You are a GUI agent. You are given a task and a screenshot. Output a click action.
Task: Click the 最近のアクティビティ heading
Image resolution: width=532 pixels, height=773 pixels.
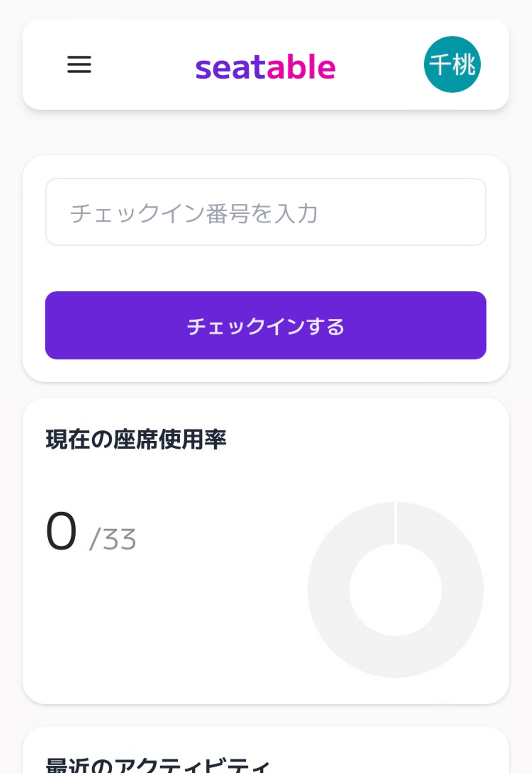coord(158,765)
